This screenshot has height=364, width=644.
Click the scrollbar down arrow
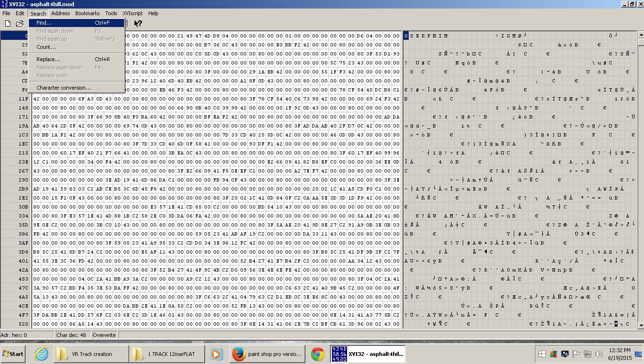click(x=640, y=325)
